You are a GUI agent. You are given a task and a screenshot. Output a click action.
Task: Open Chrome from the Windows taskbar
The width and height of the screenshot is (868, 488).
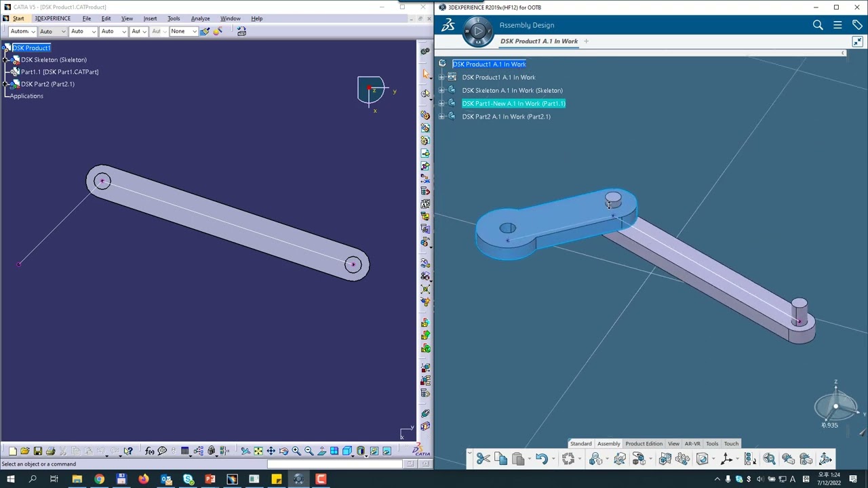pyautogui.click(x=99, y=480)
